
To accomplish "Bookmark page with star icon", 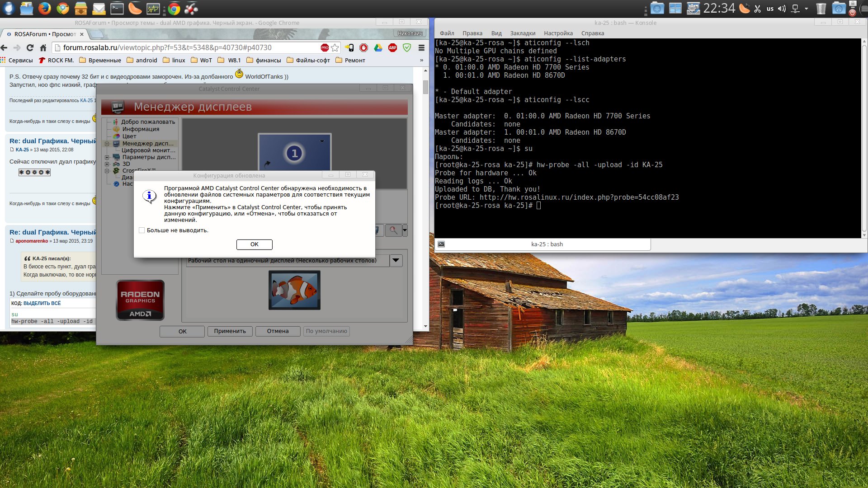I will 335,47.
